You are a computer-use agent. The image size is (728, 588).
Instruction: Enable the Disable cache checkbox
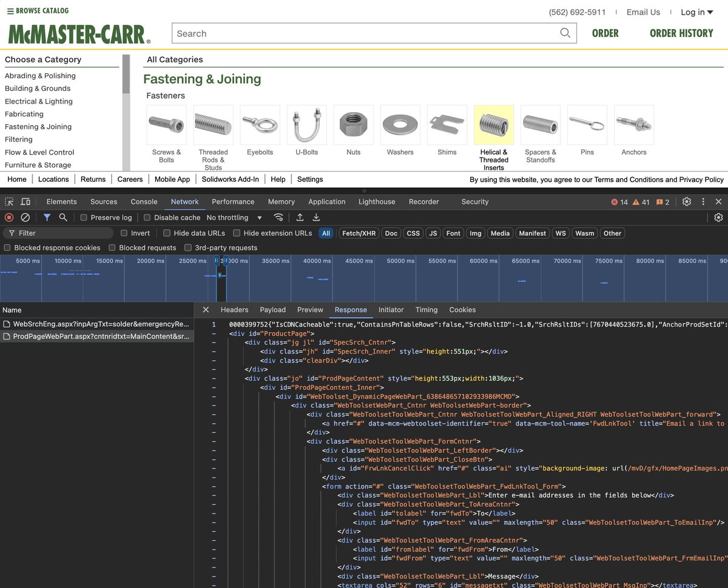[x=147, y=218]
